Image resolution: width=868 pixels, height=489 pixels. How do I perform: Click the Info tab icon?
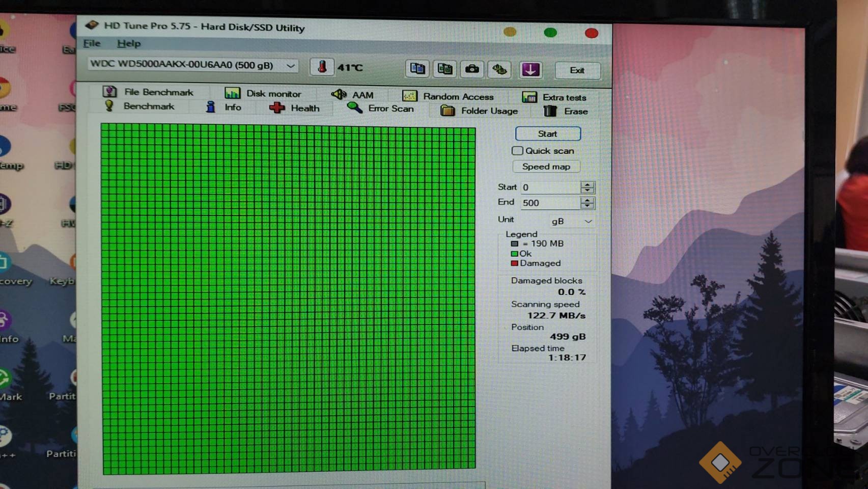click(211, 107)
